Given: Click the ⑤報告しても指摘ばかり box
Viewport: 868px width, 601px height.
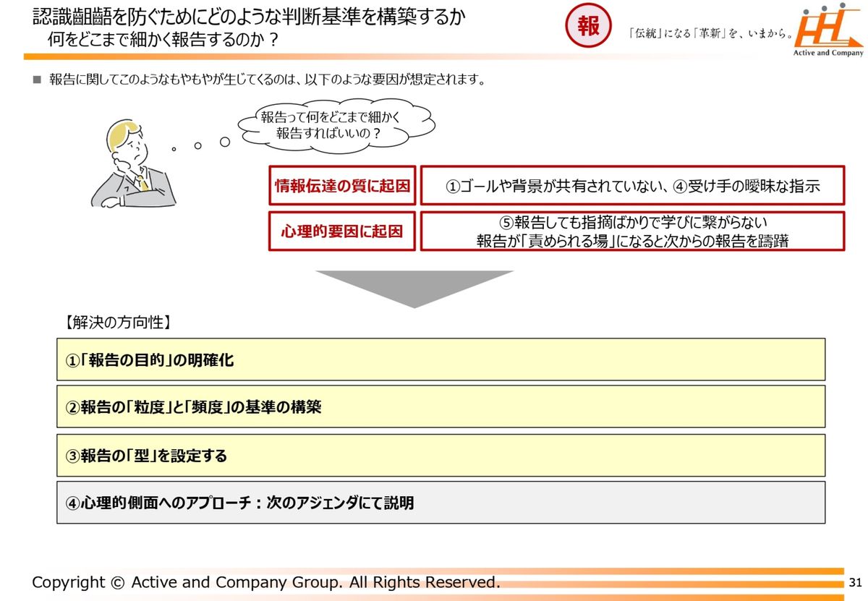Looking at the screenshot, I should (x=632, y=231).
